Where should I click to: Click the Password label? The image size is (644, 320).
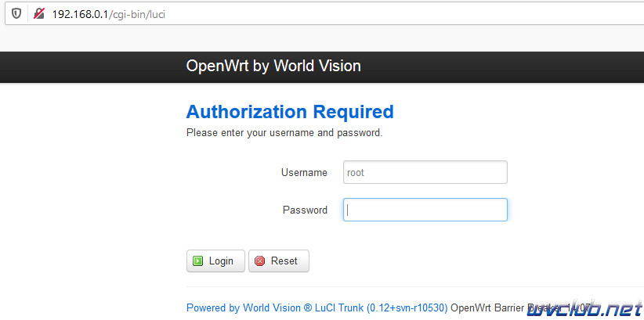coord(305,210)
